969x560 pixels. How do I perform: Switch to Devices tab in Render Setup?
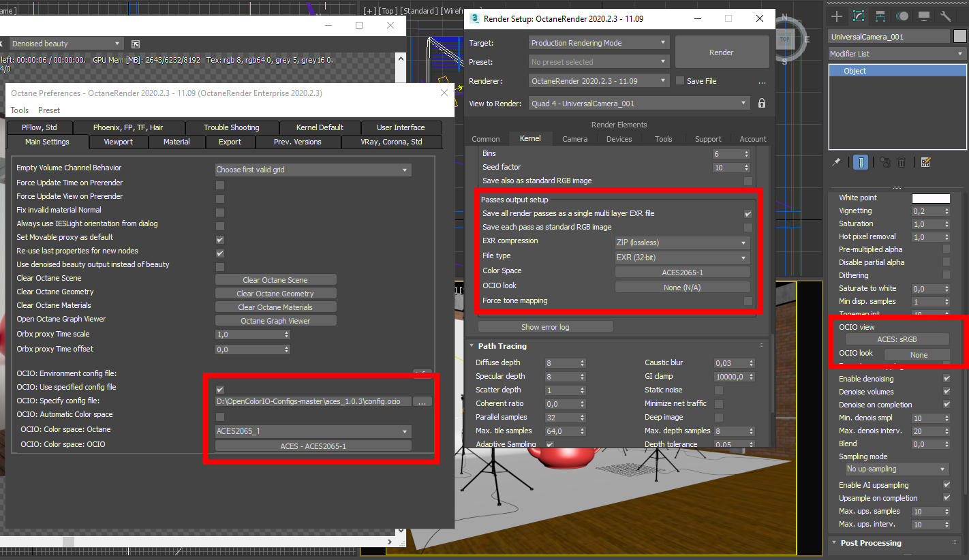[x=619, y=139]
